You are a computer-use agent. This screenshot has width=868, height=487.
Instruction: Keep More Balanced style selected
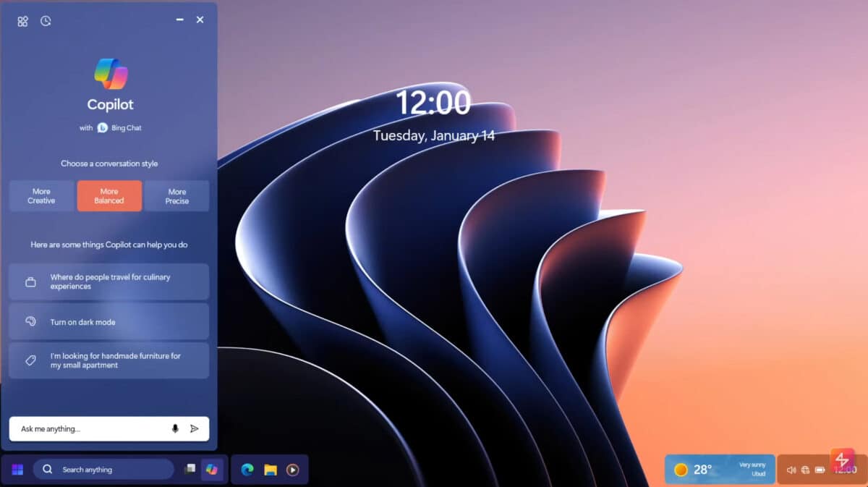pyautogui.click(x=109, y=195)
